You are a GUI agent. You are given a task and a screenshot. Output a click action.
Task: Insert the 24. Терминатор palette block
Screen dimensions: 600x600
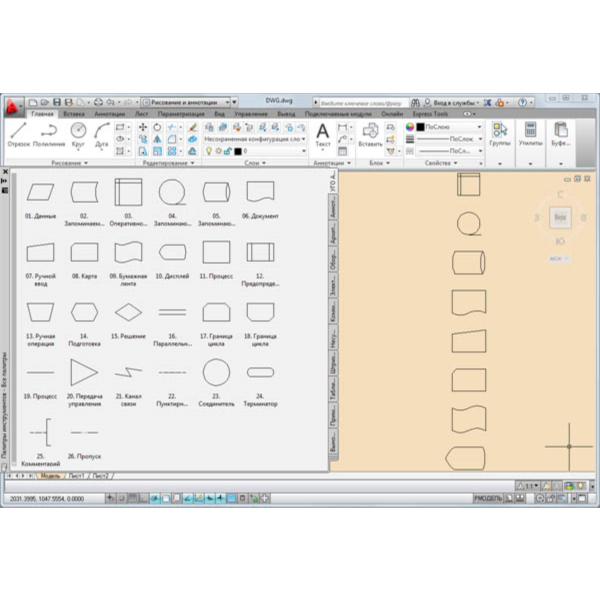point(260,383)
